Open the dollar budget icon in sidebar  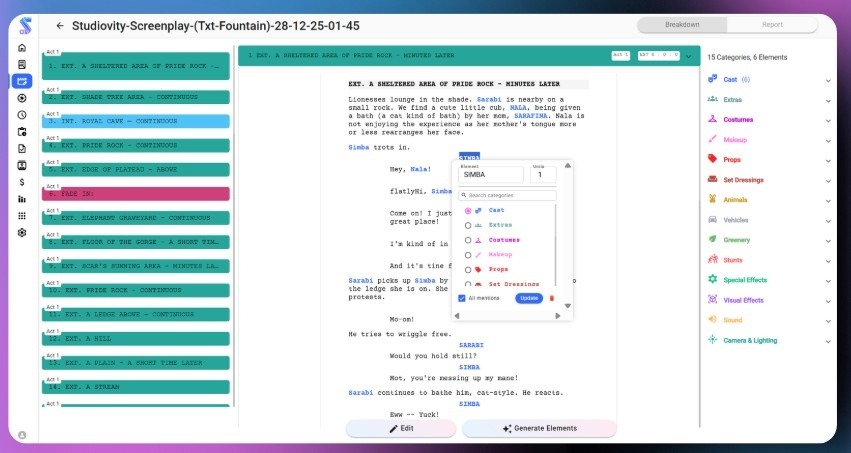tap(22, 182)
